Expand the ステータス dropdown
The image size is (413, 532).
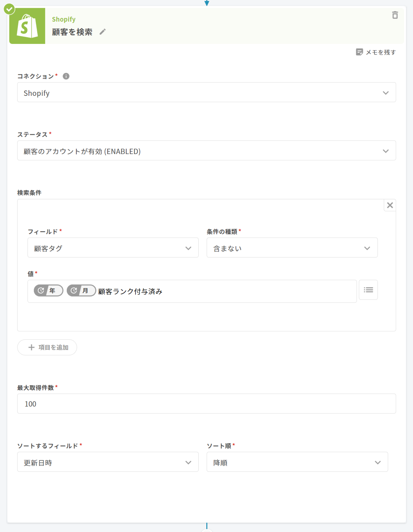click(206, 151)
